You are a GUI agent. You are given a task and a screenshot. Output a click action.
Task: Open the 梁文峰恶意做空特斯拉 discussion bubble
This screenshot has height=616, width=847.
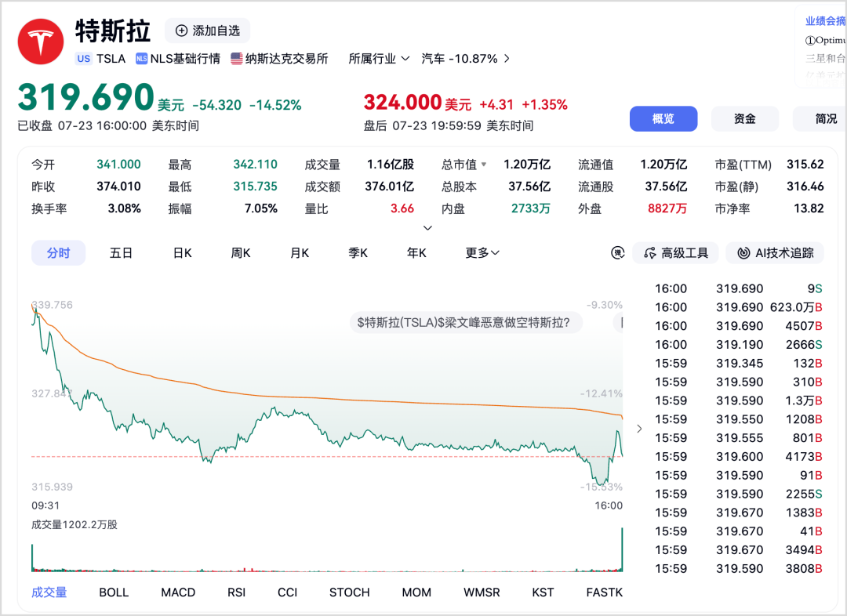(466, 323)
